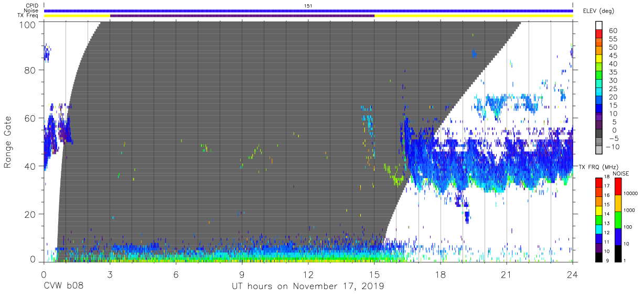Pick the green 13–14 MHz frequency swatch
The image size is (644, 297).
(599, 219)
